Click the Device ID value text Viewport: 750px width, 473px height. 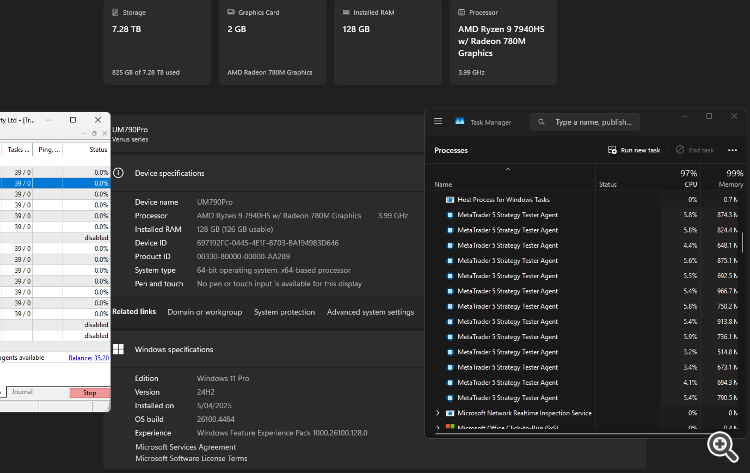point(267,243)
